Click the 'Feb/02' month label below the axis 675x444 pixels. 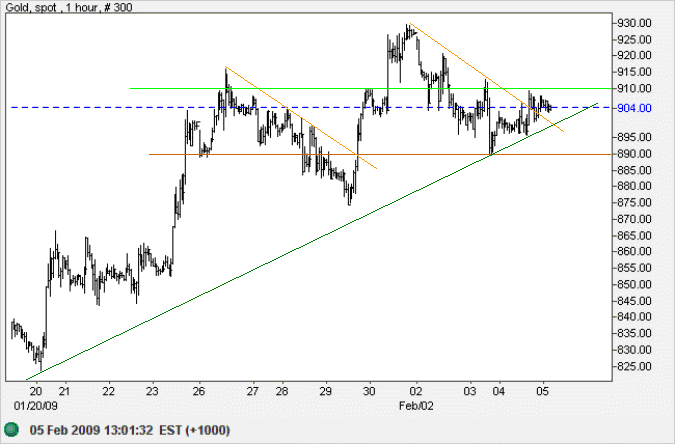coord(416,406)
